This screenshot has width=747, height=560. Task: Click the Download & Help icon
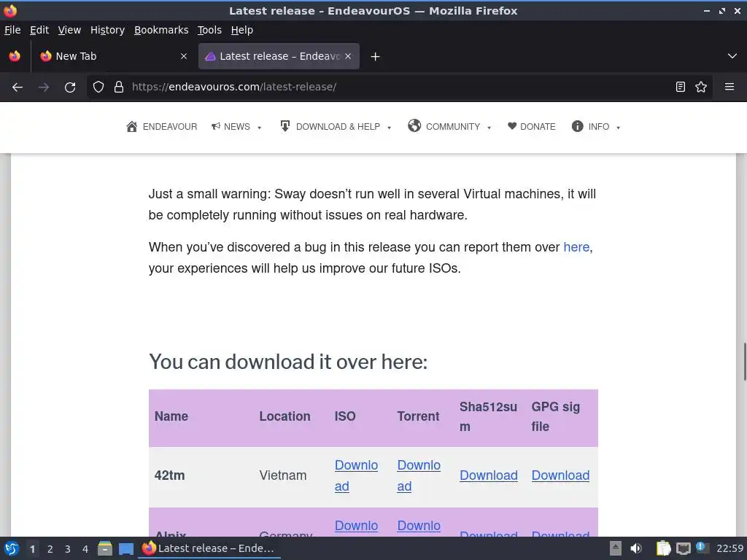(x=285, y=125)
